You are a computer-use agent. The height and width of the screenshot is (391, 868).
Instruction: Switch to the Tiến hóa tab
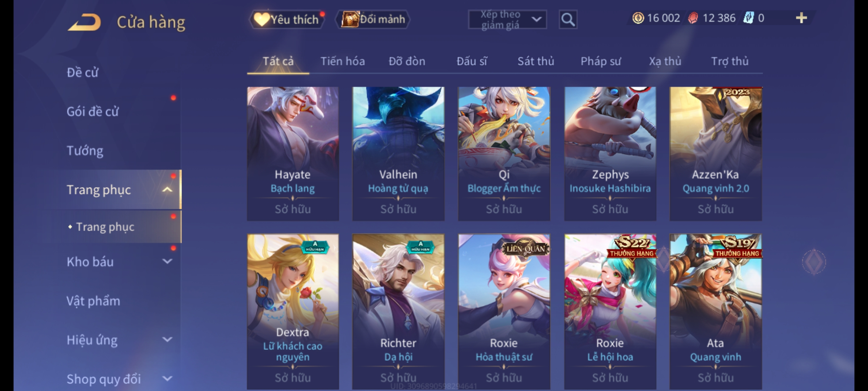[342, 61]
